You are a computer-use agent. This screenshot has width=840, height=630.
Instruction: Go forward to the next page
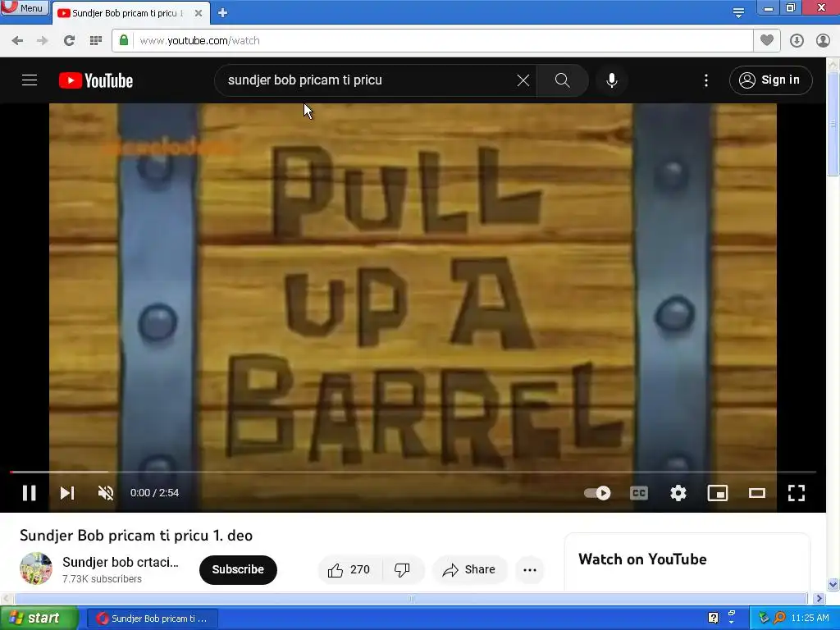[x=43, y=41]
